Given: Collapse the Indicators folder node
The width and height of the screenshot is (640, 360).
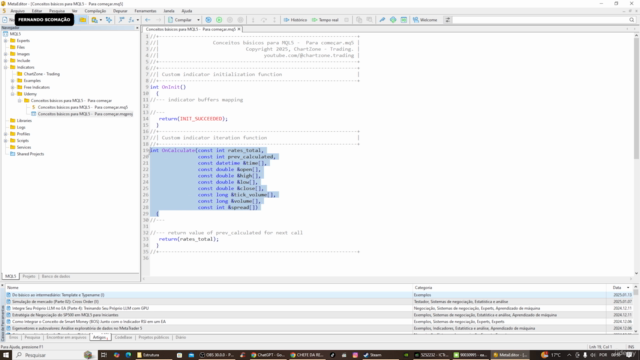Looking at the screenshot, I should tap(6, 67).
